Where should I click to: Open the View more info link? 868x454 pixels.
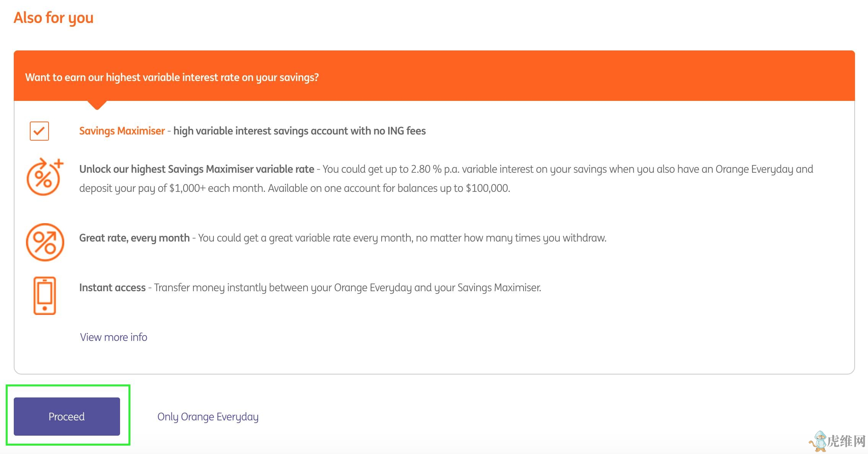pyautogui.click(x=114, y=337)
